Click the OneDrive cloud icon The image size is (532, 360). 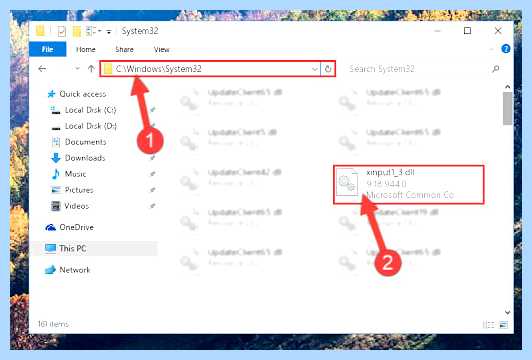(51, 227)
